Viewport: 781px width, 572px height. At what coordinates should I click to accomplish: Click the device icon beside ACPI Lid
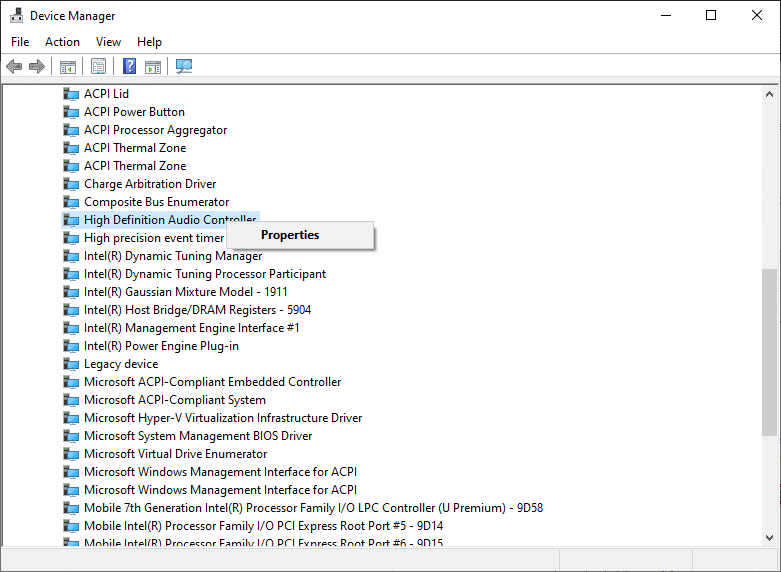(71, 94)
